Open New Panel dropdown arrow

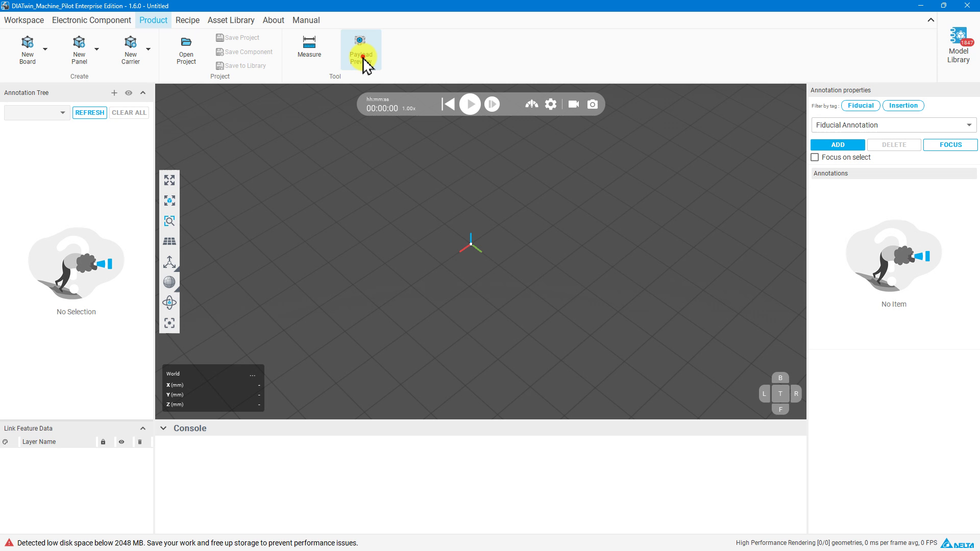[96, 49]
